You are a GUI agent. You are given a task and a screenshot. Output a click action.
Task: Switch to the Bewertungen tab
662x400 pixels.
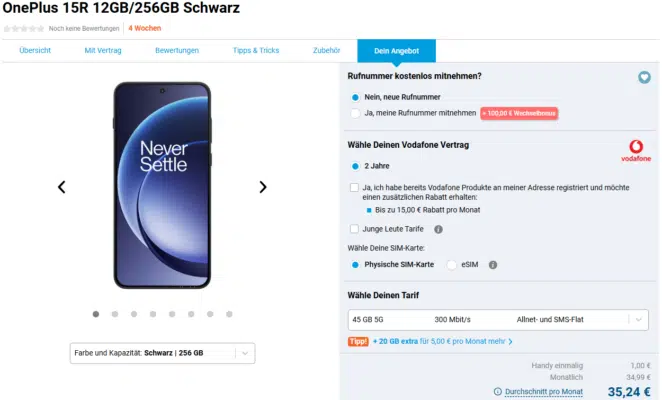pyautogui.click(x=177, y=50)
